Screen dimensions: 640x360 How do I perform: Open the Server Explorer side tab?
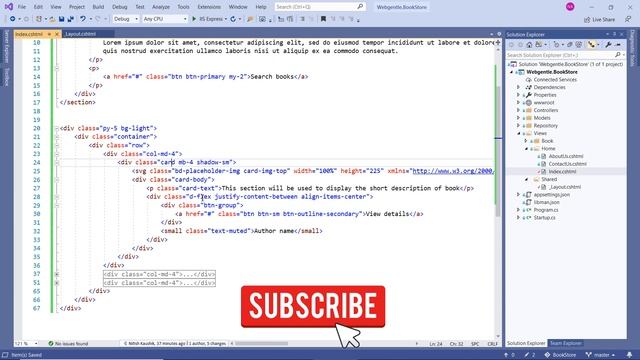[x=7, y=47]
